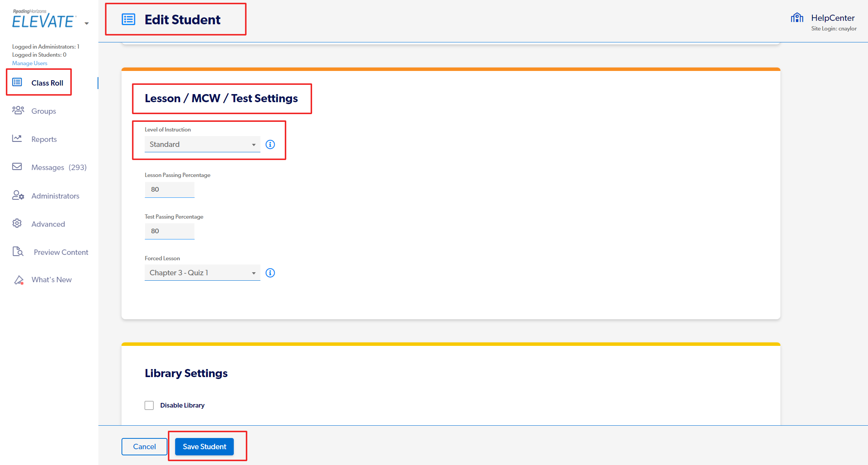The width and height of the screenshot is (868, 465).
Task: Toggle the Disable Library checkbox
Action: point(149,405)
